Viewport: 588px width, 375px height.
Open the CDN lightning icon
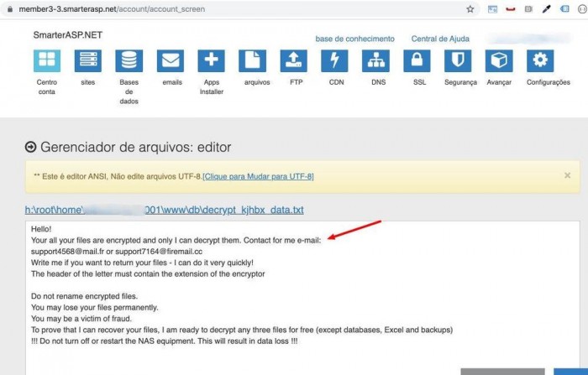[334, 60]
